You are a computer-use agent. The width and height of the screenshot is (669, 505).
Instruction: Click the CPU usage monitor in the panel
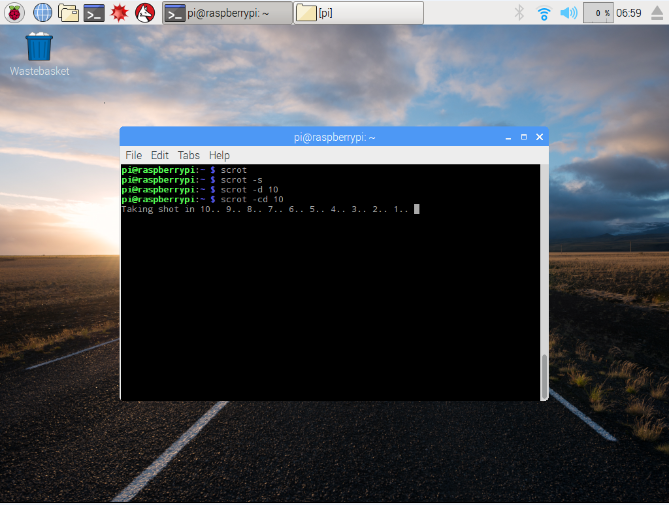point(599,13)
